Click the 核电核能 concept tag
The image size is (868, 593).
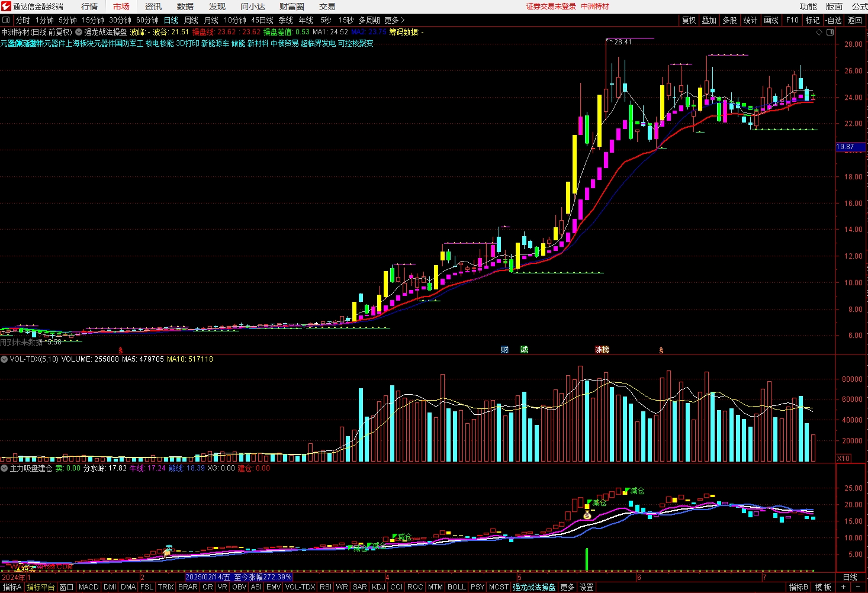pos(160,43)
